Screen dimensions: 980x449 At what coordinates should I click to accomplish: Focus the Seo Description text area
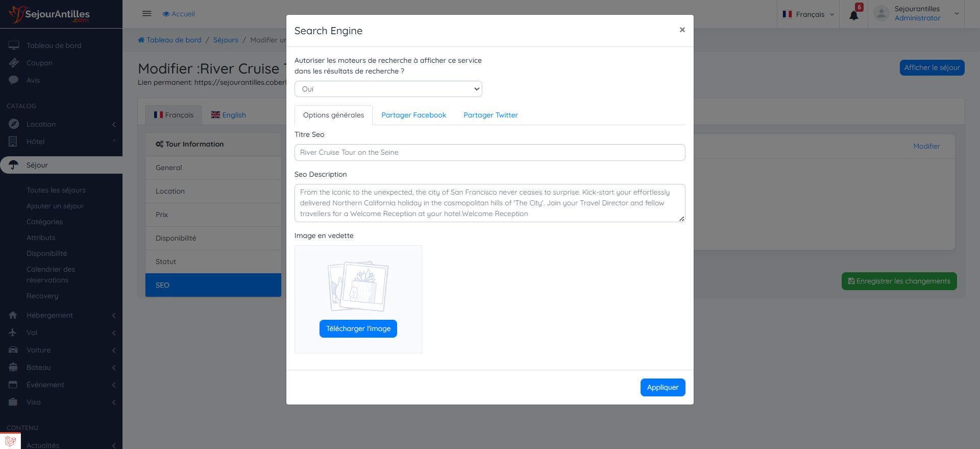[x=489, y=203]
